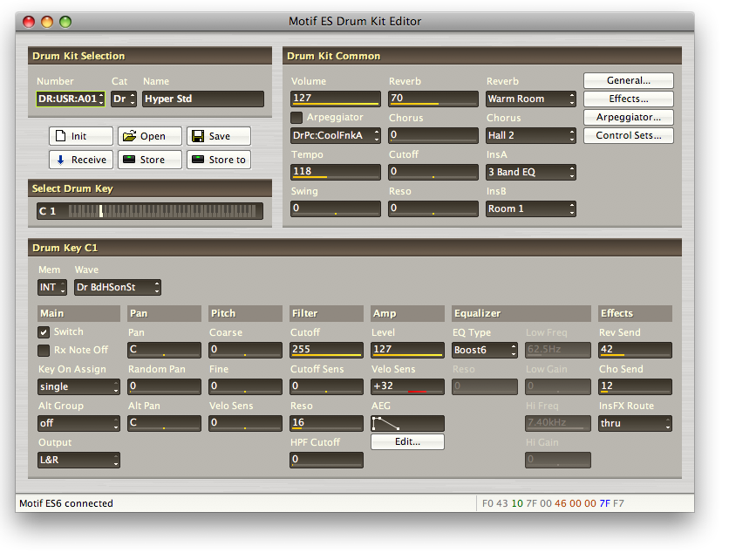Save the drum kit with floppy icon
The image size is (729, 560).
click(219, 136)
